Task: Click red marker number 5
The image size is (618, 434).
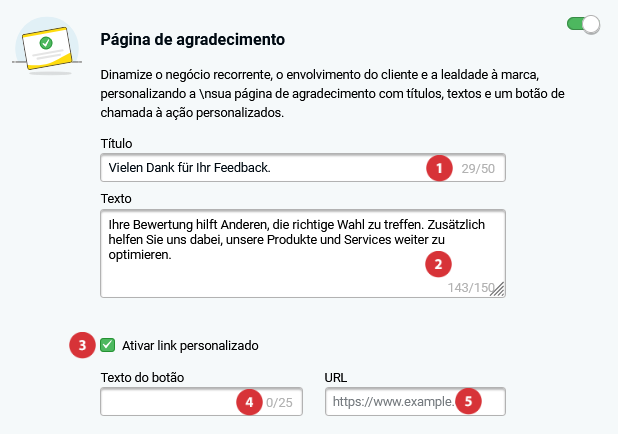Action: click(x=468, y=401)
